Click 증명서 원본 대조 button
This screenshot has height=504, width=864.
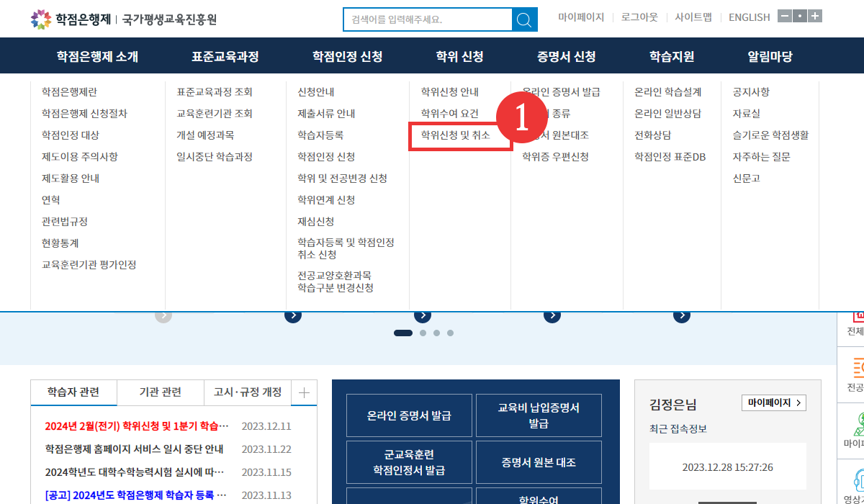pos(539,462)
